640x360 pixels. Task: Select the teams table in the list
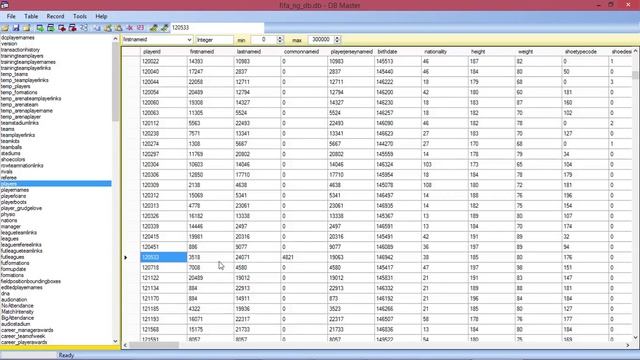[x=8, y=129]
